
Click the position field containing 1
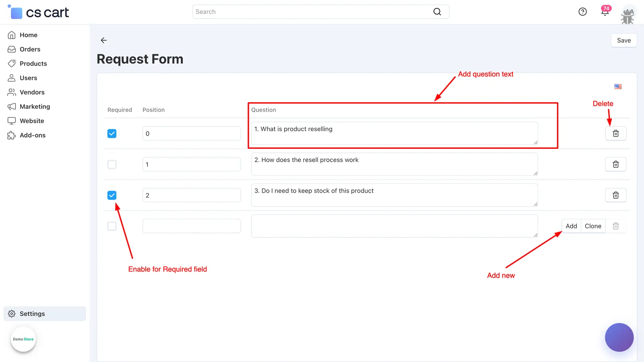click(192, 165)
